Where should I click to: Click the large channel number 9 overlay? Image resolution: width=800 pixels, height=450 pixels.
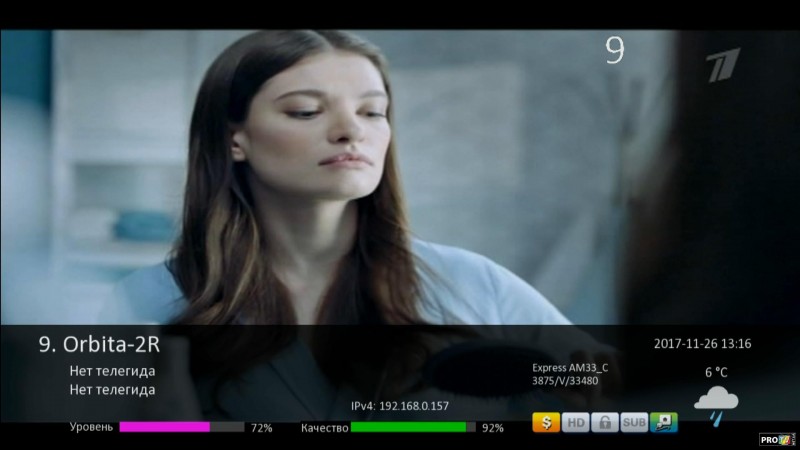pyautogui.click(x=614, y=50)
